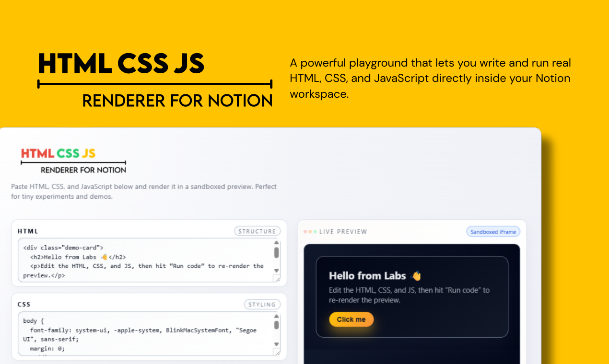This screenshot has height=364, width=609.
Task: Select the HTML panel label
Action: pos(27,231)
